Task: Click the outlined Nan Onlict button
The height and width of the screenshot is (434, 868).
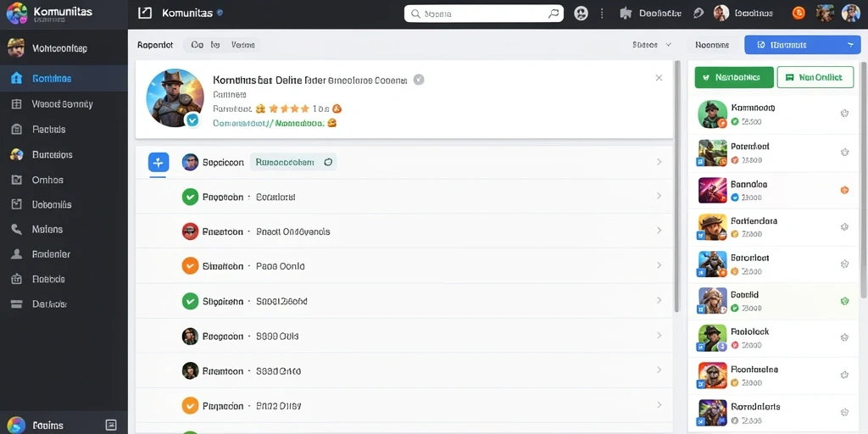Action: click(x=815, y=77)
